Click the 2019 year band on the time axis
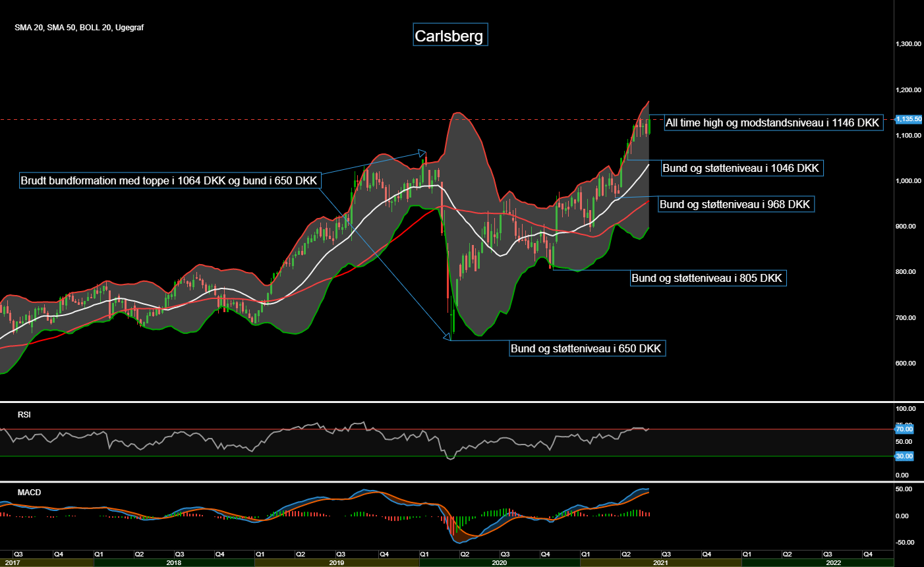 337,562
